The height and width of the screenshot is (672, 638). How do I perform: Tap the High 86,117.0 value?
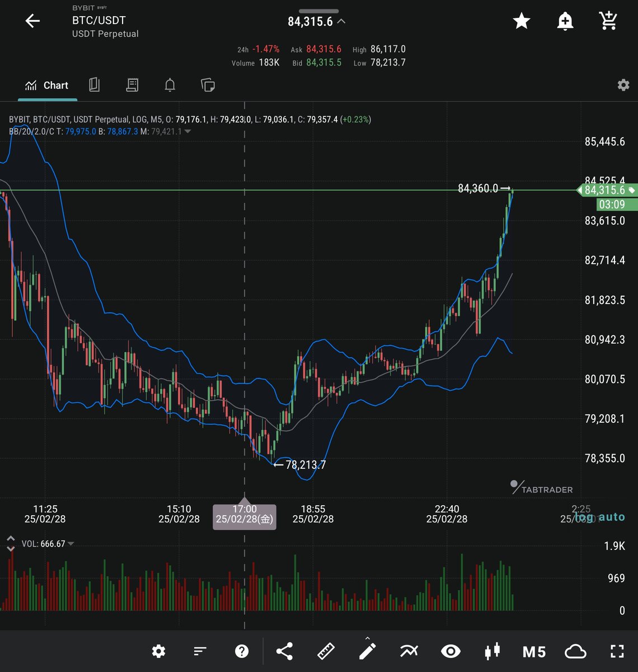click(388, 49)
